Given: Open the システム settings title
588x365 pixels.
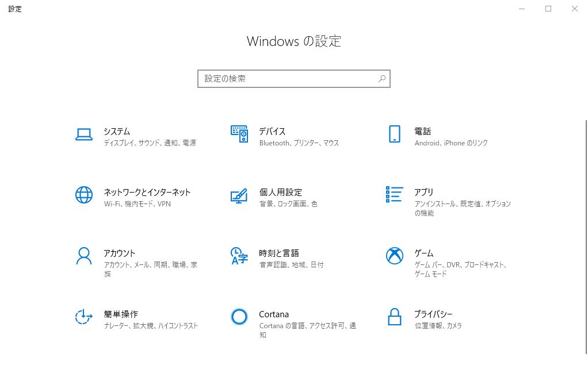Looking at the screenshot, I should 117,132.
